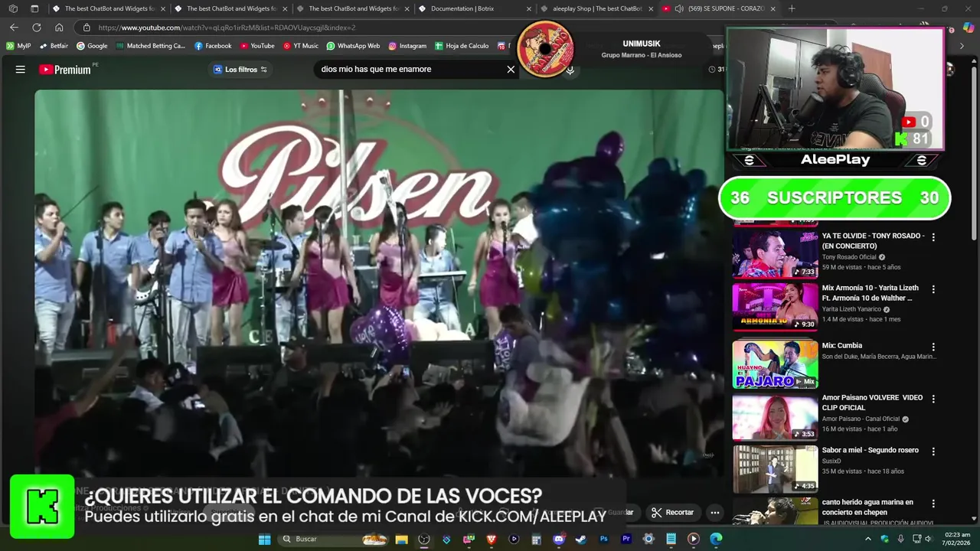Open Microsoft Edge taskbar icon
The image size is (980, 551).
click(716, 539)
